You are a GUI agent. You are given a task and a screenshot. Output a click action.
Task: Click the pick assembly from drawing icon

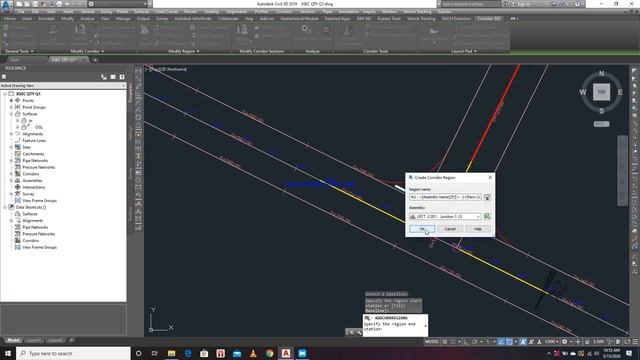coord(487,216)
